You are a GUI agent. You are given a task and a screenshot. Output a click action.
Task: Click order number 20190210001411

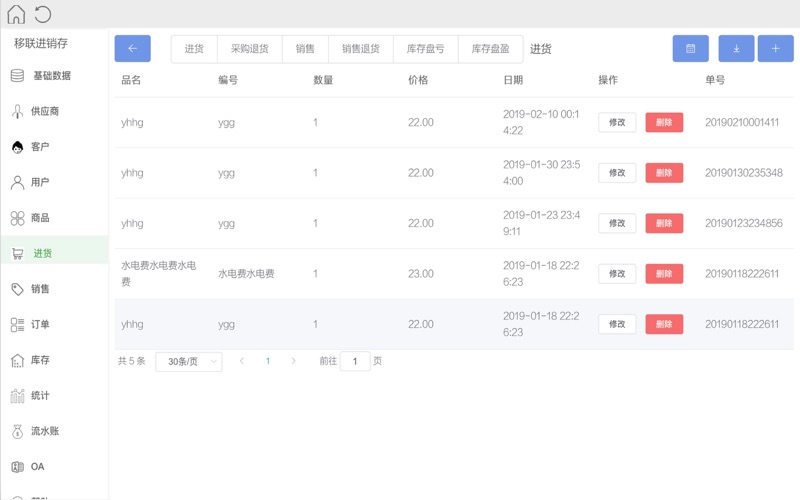pyautogui.click(x=742, y=122)
